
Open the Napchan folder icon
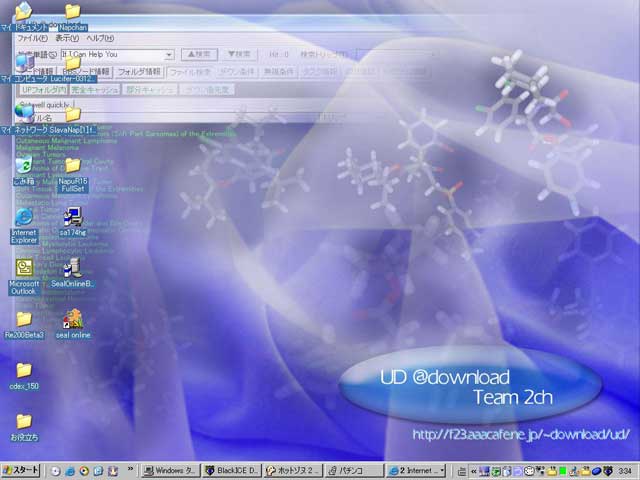click(x=72, y=13)
